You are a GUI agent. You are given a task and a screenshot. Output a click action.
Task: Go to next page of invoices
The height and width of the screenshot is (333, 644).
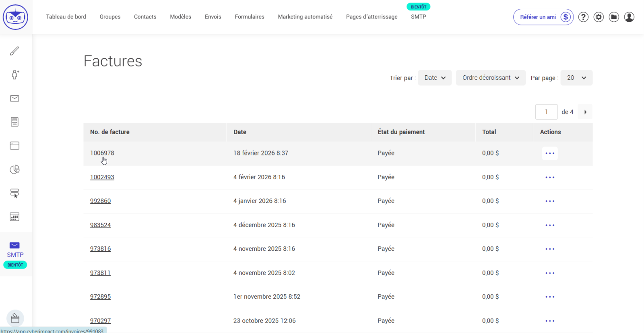pyautogui.click(x=585, y=112)
